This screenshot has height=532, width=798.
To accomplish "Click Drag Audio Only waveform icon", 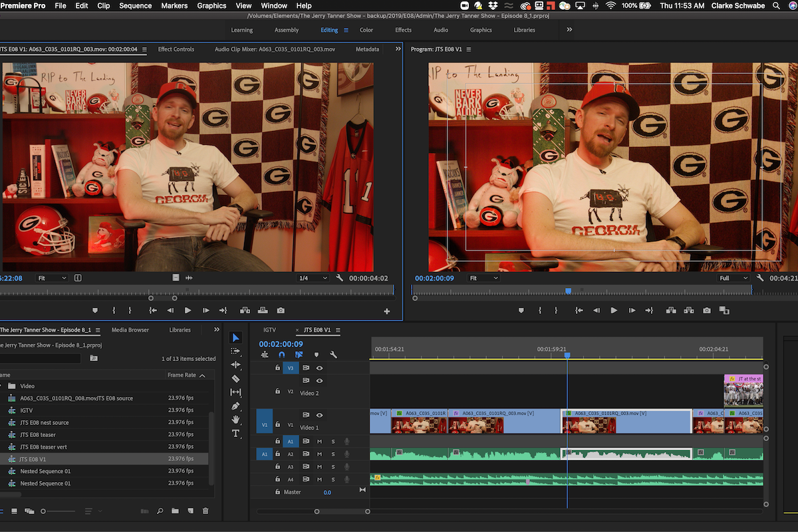I will tap(189, 278).
